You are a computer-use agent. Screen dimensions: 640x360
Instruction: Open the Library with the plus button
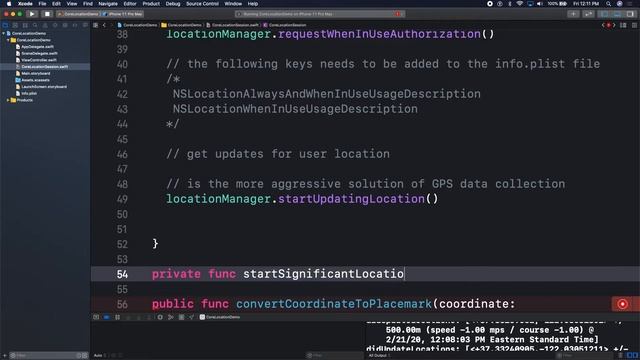click(x=573, y=14)
